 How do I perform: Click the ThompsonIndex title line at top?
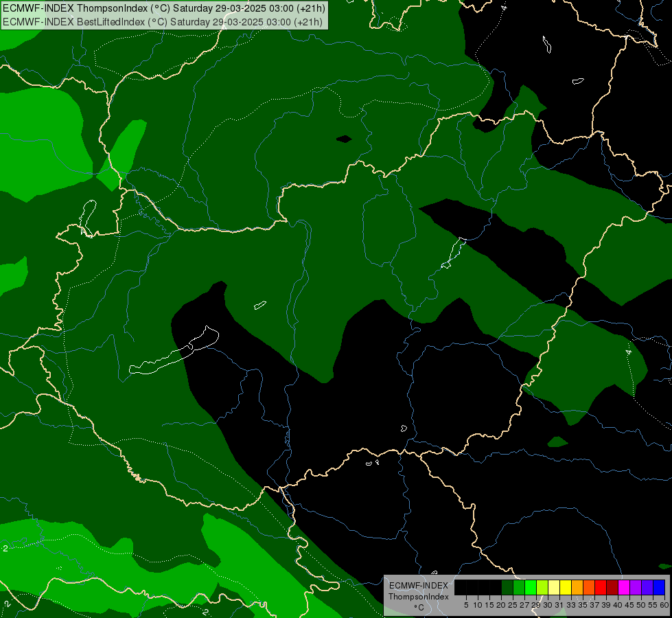[164, 8]
